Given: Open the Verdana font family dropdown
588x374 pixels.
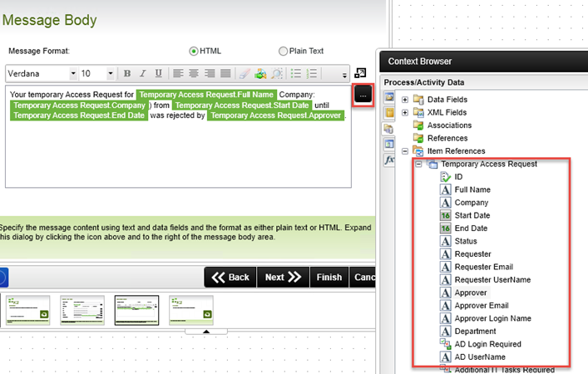Looking at the screenshot, I should tap(42, 74).
